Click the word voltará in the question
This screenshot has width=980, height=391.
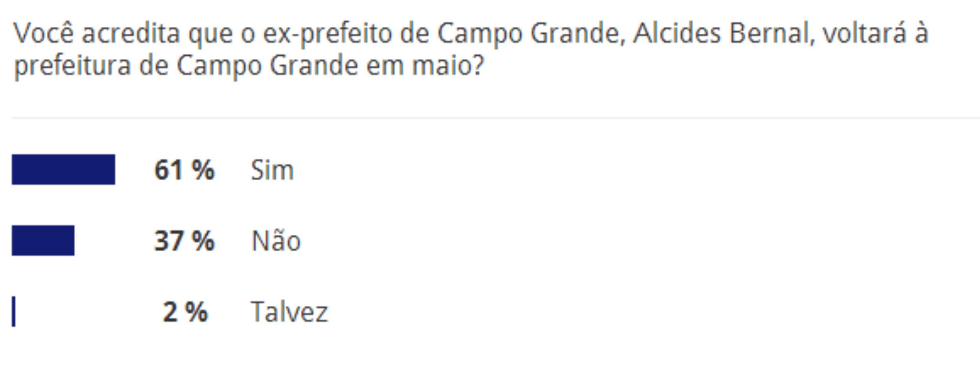tap(865, 32)
